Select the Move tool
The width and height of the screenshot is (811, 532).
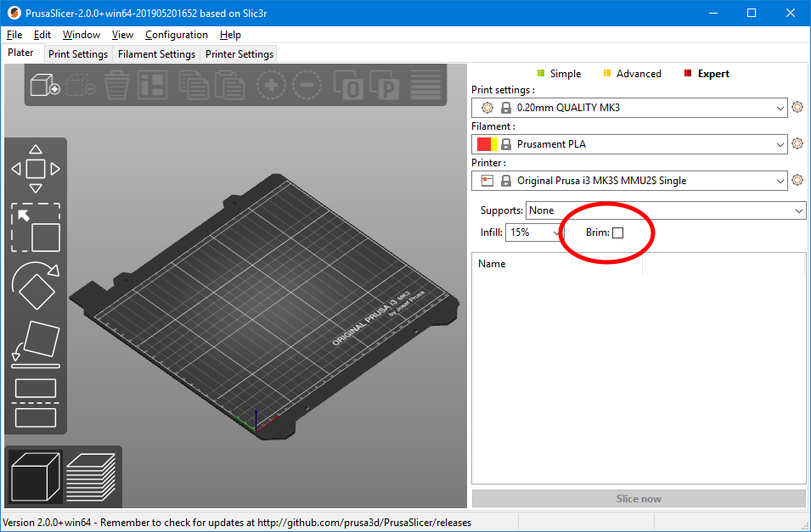pyautogui.click(x=36, y=169)
